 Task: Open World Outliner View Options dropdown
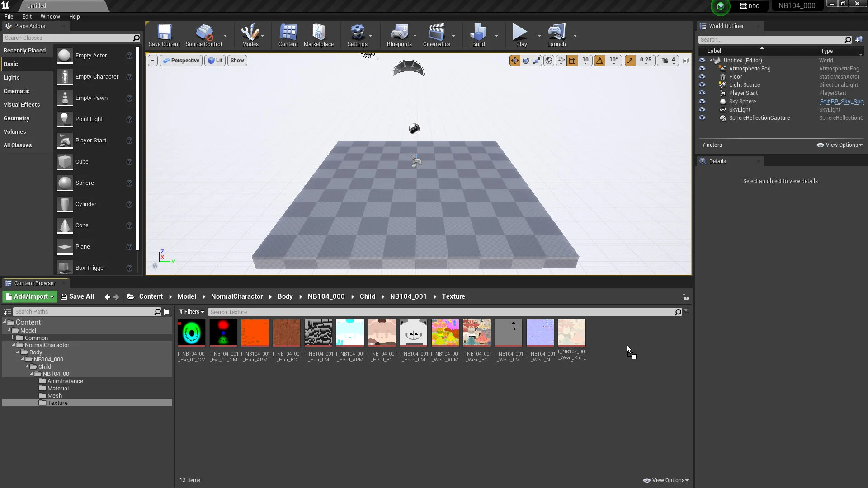click(x=840, y=145)
